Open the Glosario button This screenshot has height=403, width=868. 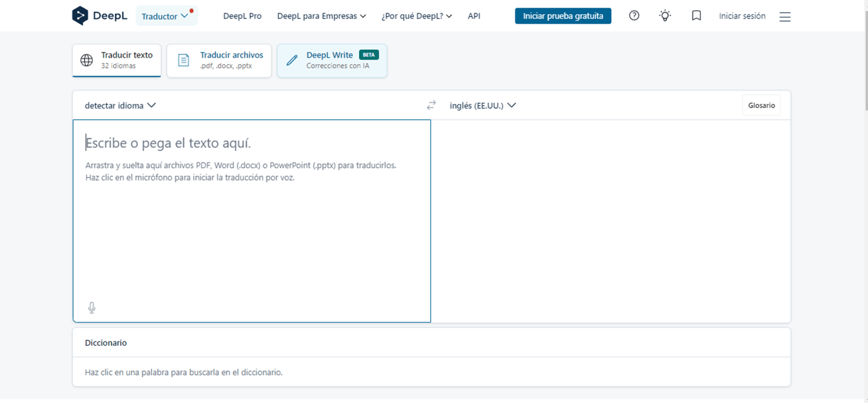click(x=761, y=105)
